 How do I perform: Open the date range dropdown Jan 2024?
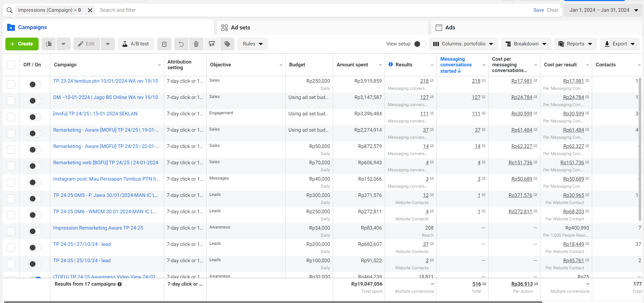pyautogui.click(x=603, y=10)
